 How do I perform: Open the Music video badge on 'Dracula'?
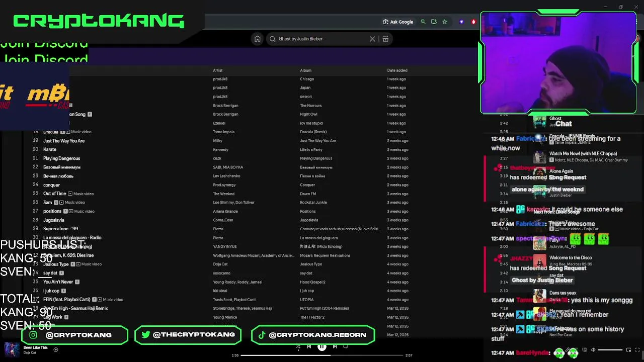tap(78, 132)
